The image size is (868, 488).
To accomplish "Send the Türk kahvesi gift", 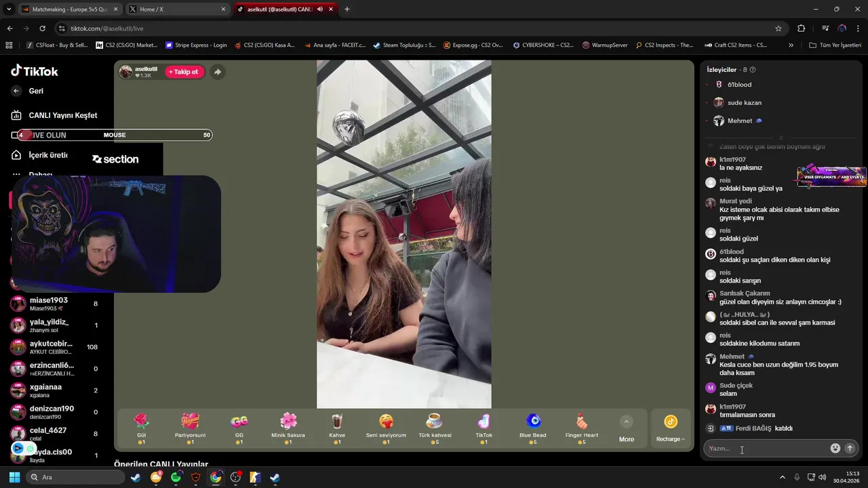I will coord(435,428).
